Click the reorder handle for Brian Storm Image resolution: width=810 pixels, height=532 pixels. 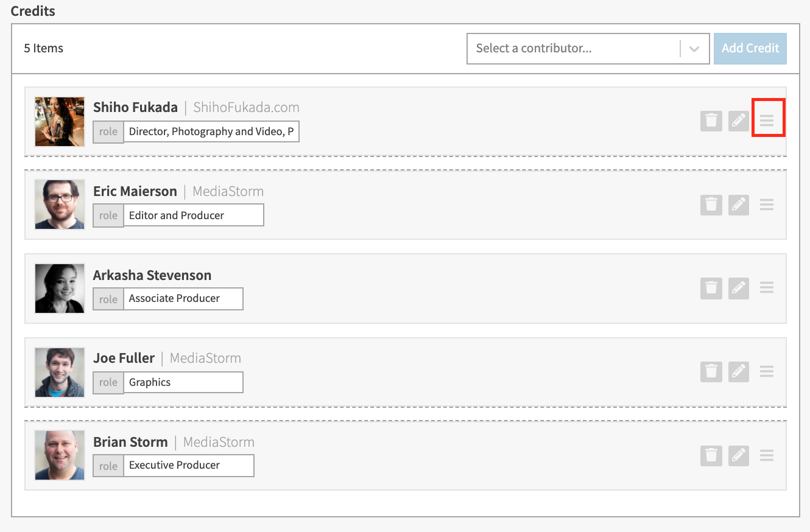pyautogui.click(x=767, y=455)
